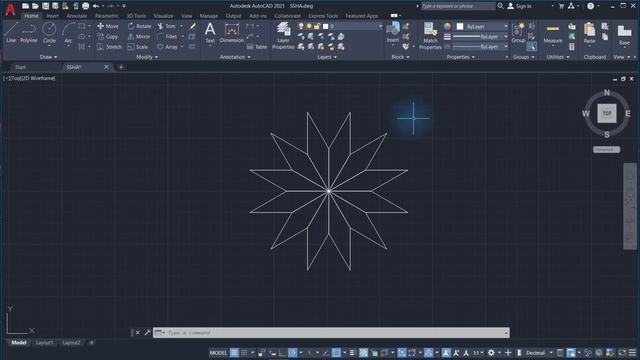This screenshot has width=640, height=360.
Task: Toggle object snap in status bar
Action: 336,353
